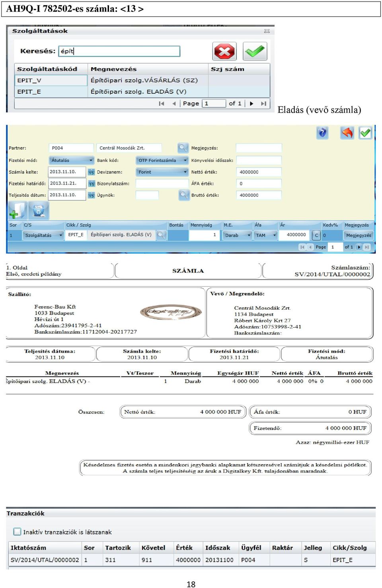The height and width of the screenshot is (588, 382).
Task: Expand the Fizetési mód dropdown showing Átutalás
Action: tap(72, 160)
